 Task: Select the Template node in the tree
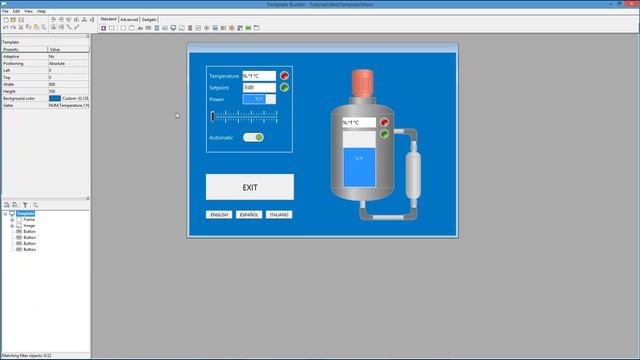click(26, 214)
